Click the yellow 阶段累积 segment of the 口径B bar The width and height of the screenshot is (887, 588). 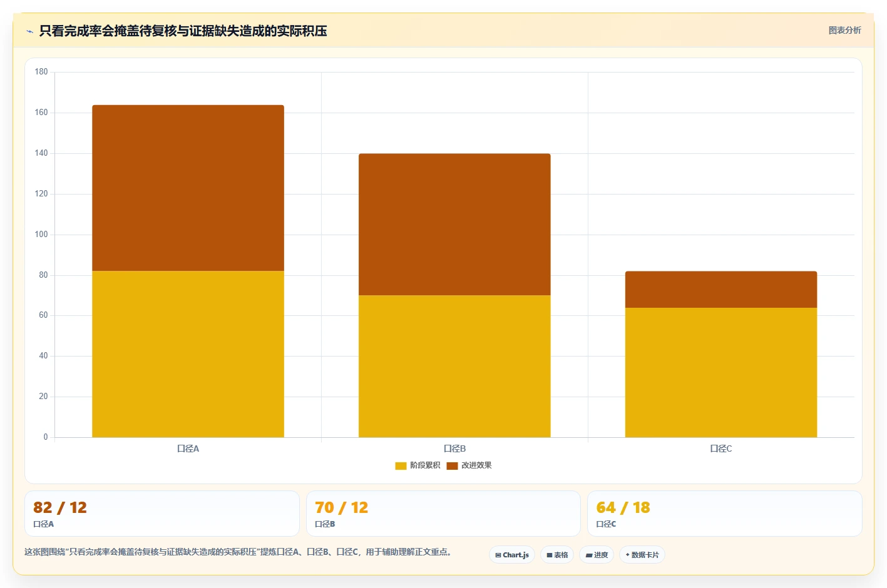click(454, 366)
